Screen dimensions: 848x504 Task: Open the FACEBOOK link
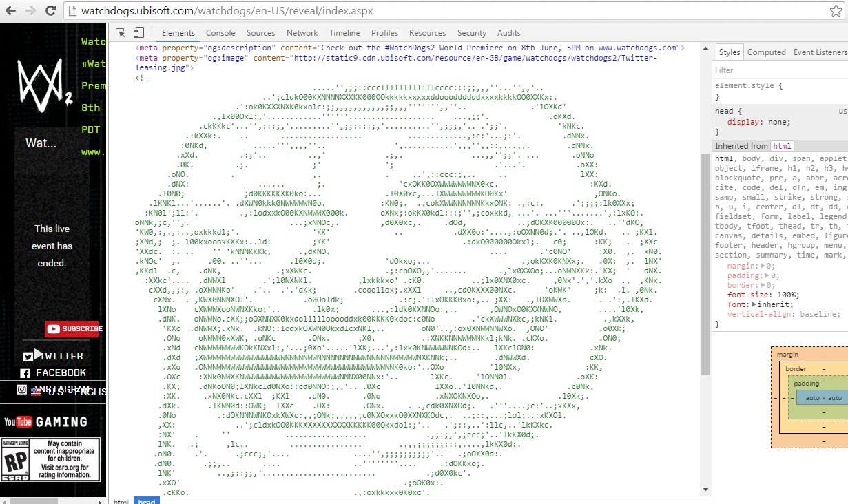pyautogui.click(x=61, y=373)
